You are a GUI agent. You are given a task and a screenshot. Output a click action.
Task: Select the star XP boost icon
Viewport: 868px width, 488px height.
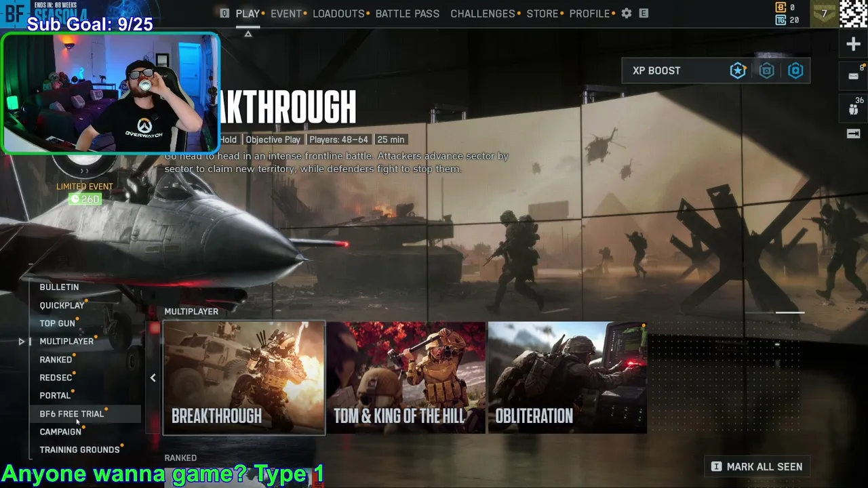click(x=738, y=70)
